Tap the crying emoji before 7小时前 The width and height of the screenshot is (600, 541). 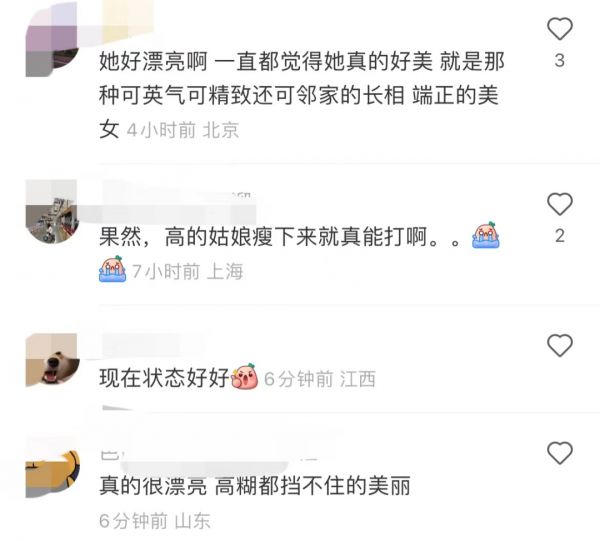pos(112,269)
